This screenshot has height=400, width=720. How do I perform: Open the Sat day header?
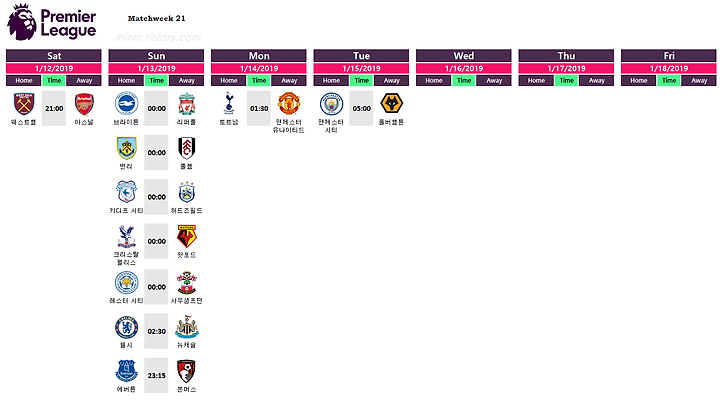point(54,56)
